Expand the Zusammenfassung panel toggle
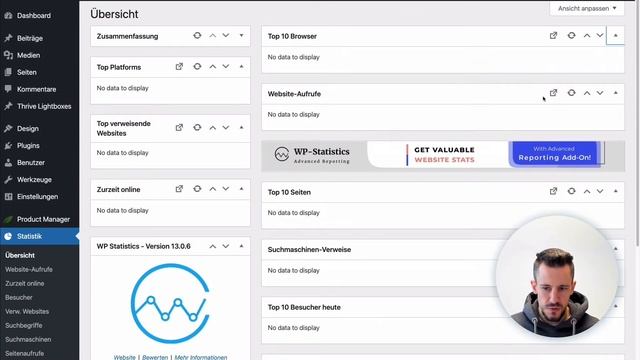 pos(242,36)
